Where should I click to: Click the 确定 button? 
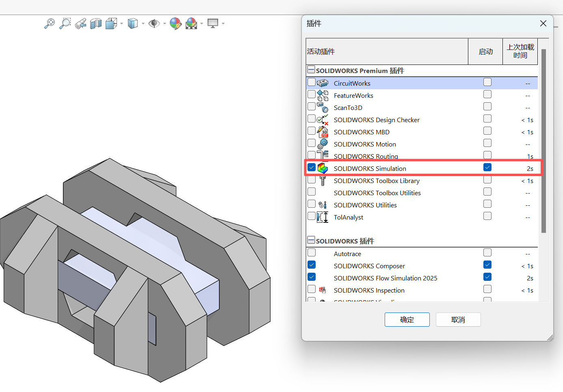click(407, 320)
